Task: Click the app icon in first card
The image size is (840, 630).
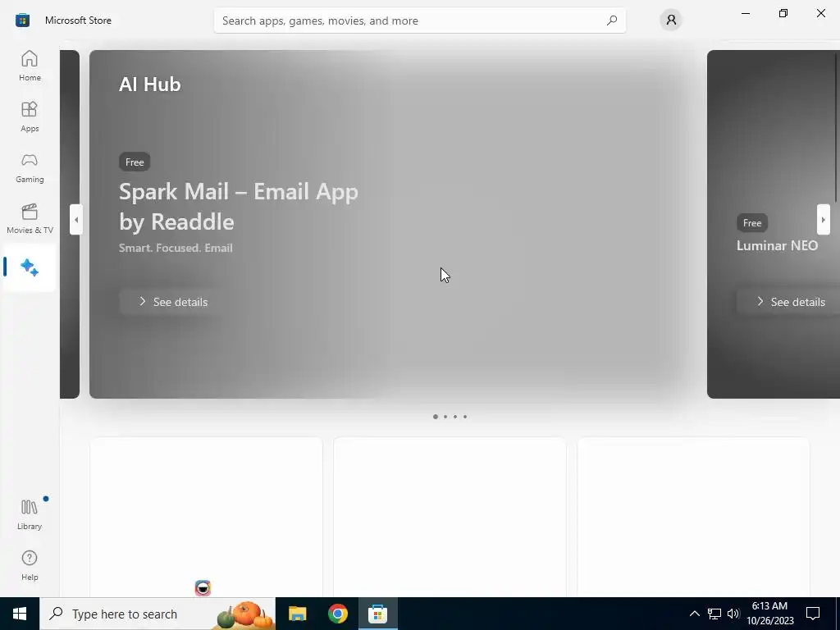Action: point(203,587)
